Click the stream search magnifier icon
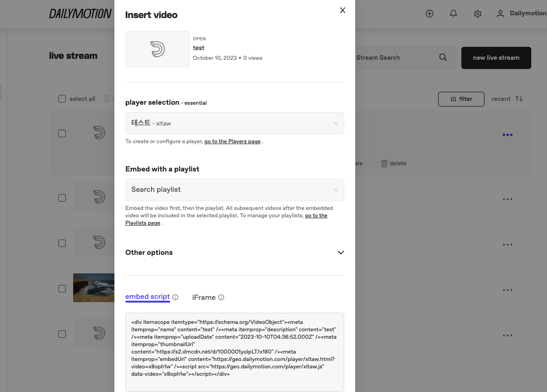The image size is (547, 392). tap(443, 57)
